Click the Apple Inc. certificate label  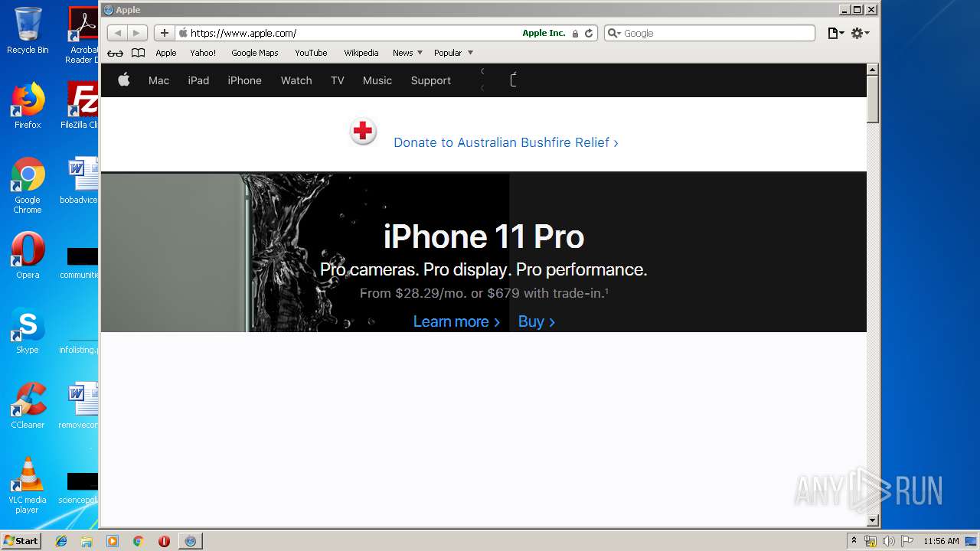pos(544,33)
